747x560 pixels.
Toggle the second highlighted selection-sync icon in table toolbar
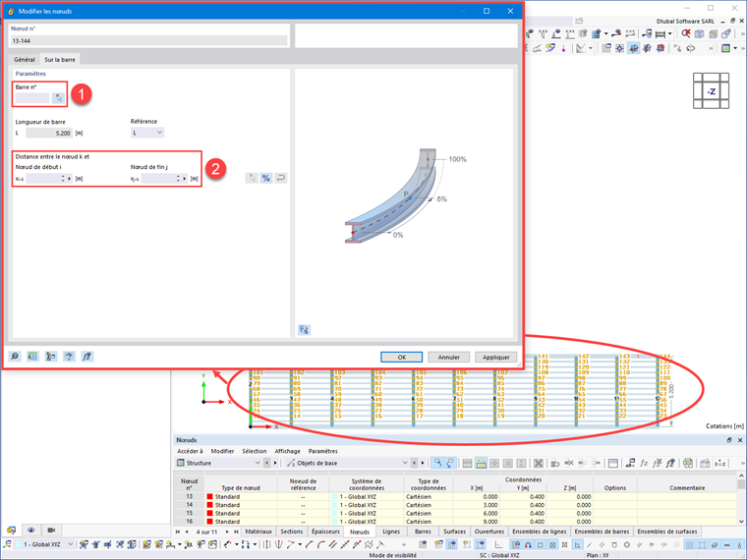tap(450, 463)
